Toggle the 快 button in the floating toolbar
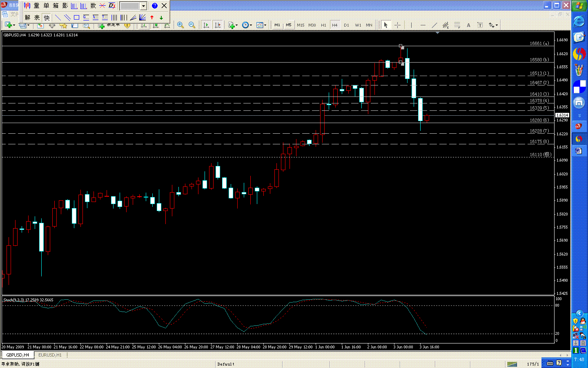Viewport: 588px width, 368px height. tap(47, 18)
